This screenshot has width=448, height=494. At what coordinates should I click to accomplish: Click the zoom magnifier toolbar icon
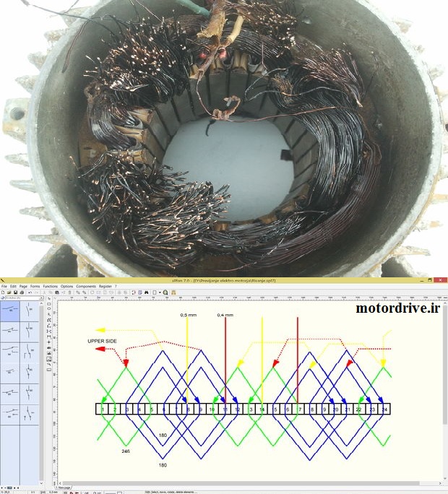pyautogui.click(x=165, y=292)
